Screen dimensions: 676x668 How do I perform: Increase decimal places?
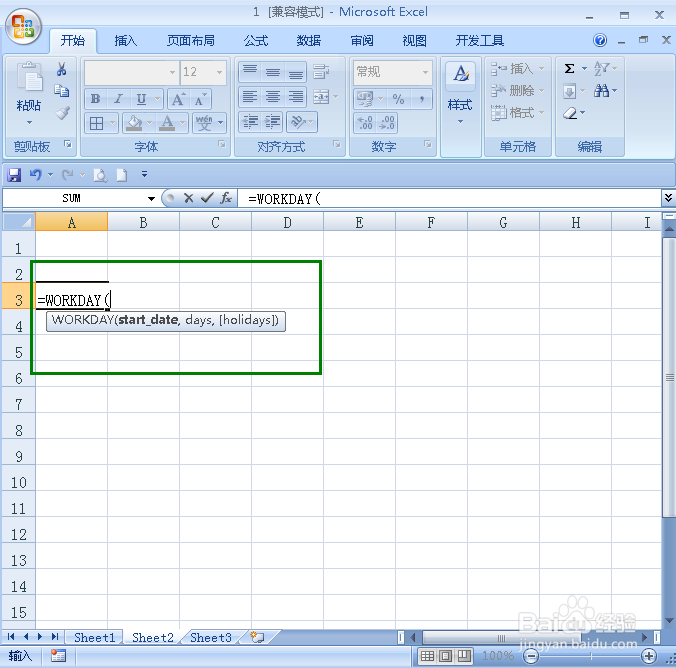pos(366,123)
